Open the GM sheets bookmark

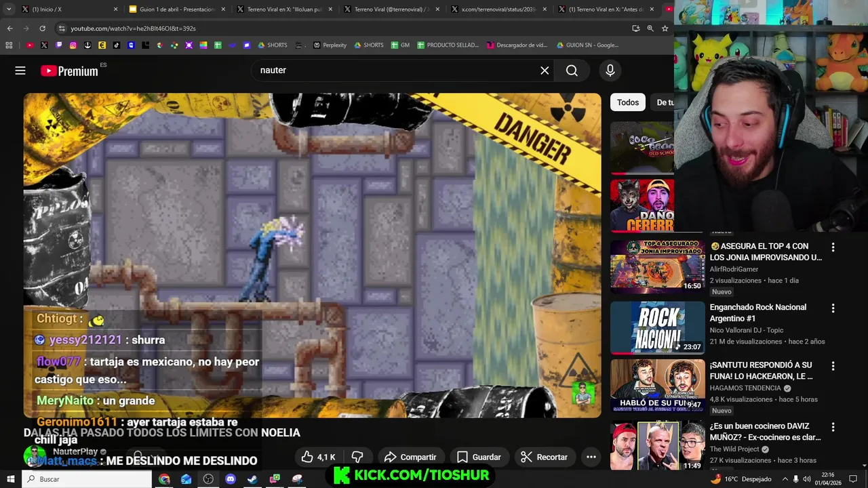point(400,45)
